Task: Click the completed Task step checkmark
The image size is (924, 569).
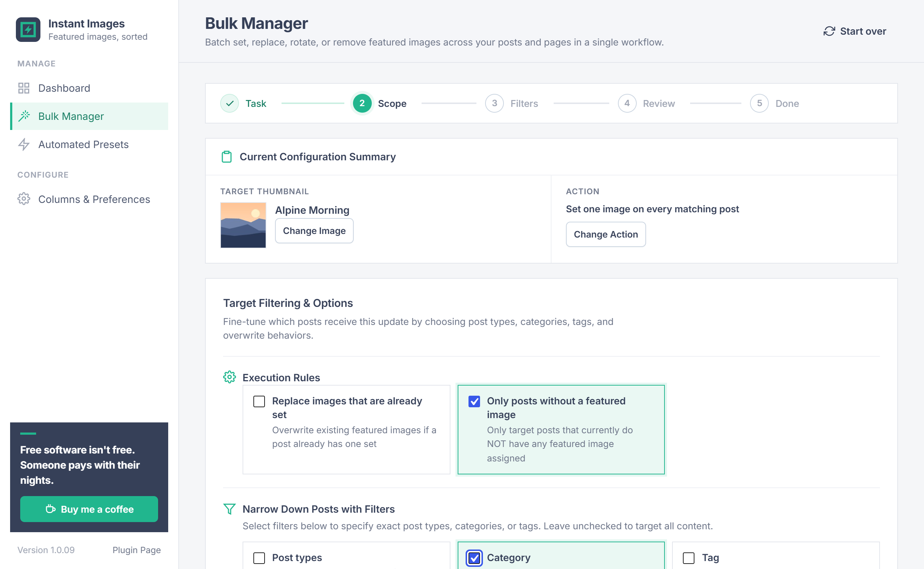Action: point(230,103)
